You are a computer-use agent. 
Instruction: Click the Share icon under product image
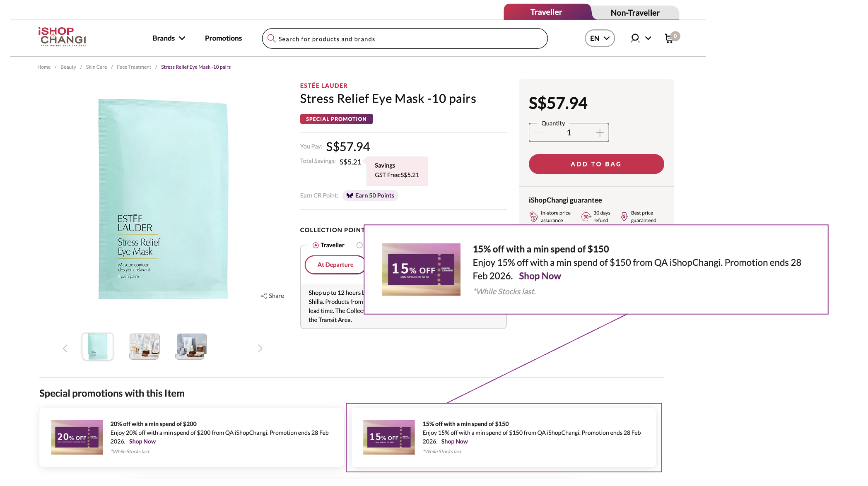[x=264, y=296]
